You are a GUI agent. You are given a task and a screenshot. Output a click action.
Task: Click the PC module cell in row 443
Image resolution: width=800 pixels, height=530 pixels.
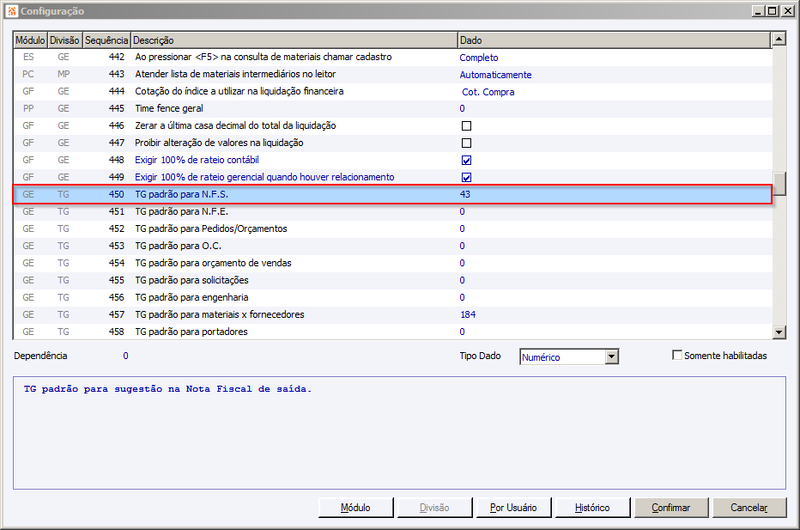(x=28, y=74)
